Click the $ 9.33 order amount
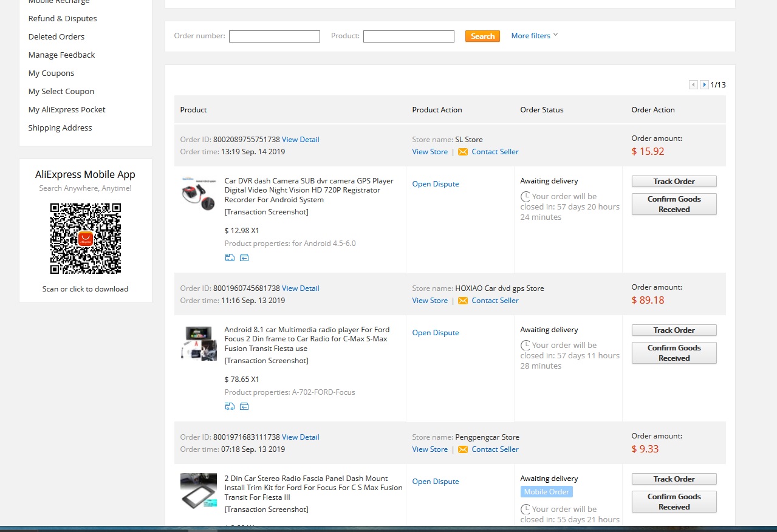This screenshot has width=777, height=532. (x=645, y=449)
